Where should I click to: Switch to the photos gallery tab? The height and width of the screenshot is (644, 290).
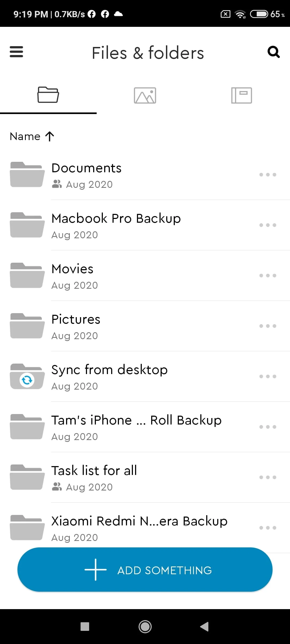(x=145, y=95)
